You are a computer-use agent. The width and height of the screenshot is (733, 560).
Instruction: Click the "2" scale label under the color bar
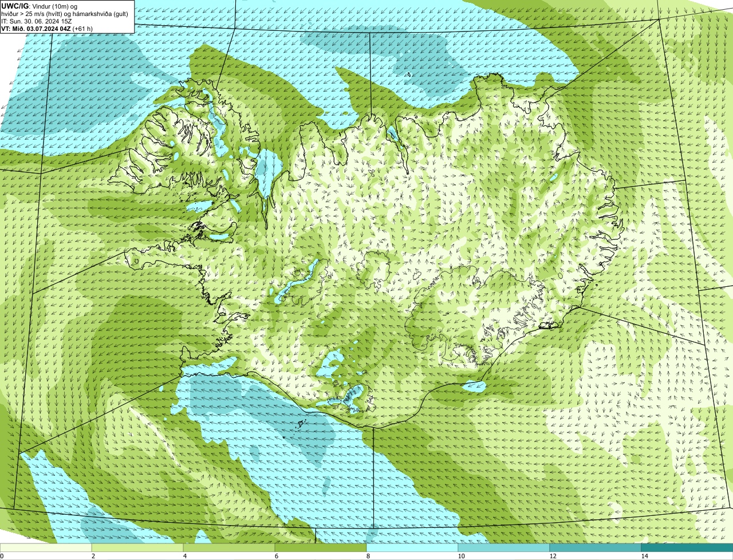point(93,556)
